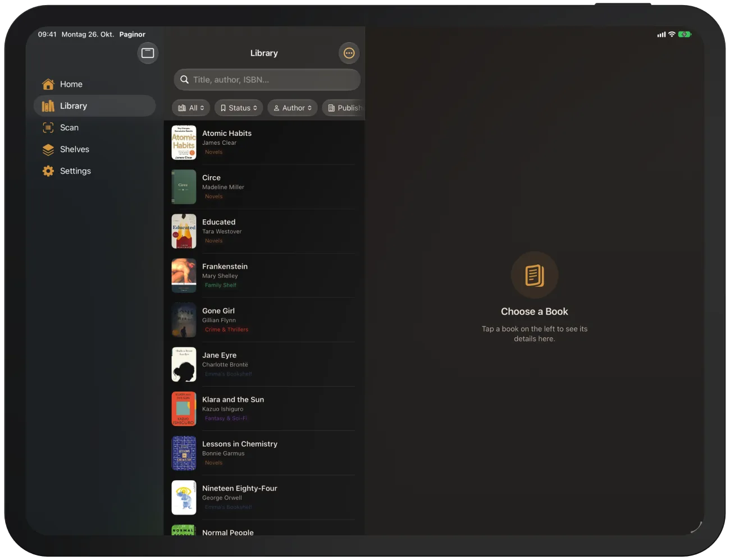Image resolution: width=730 pixels, height=560 pixels.
Task: Open the Author filter dropdown
Action: coord(293,108)
